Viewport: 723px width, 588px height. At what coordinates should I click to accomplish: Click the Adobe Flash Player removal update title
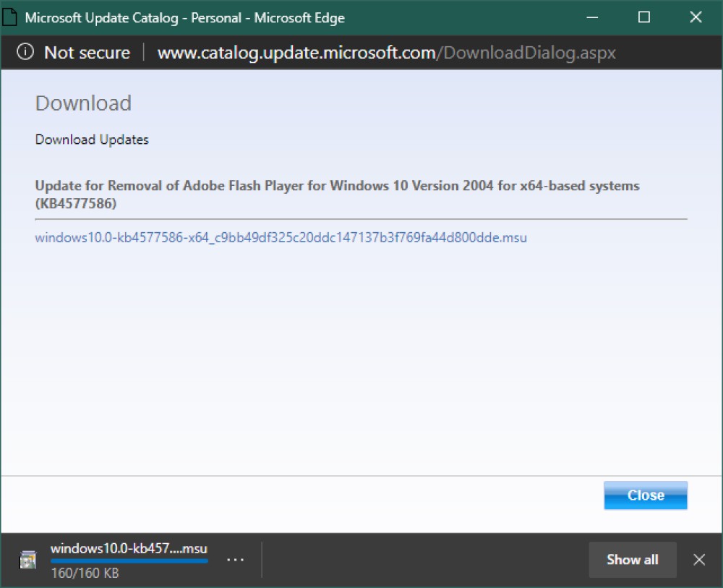tap(337, 194)
